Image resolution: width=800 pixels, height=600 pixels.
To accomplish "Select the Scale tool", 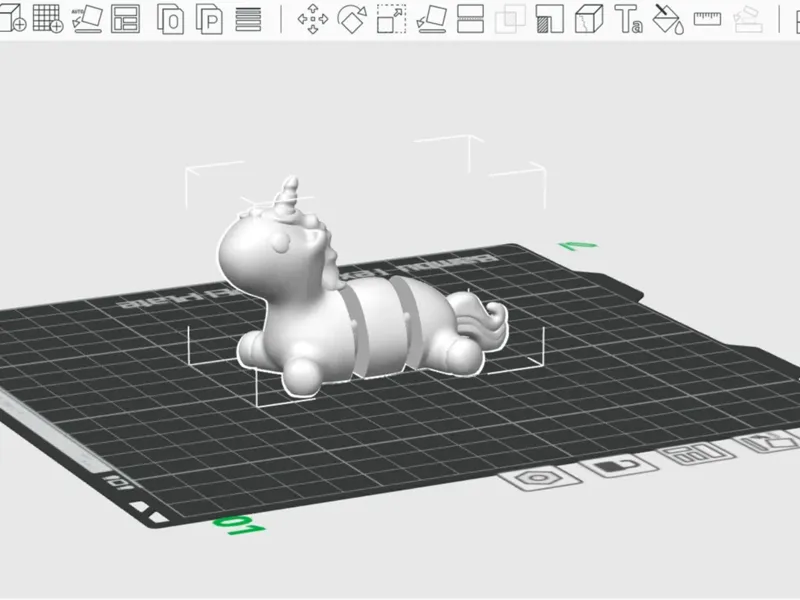I will [391, 19].
